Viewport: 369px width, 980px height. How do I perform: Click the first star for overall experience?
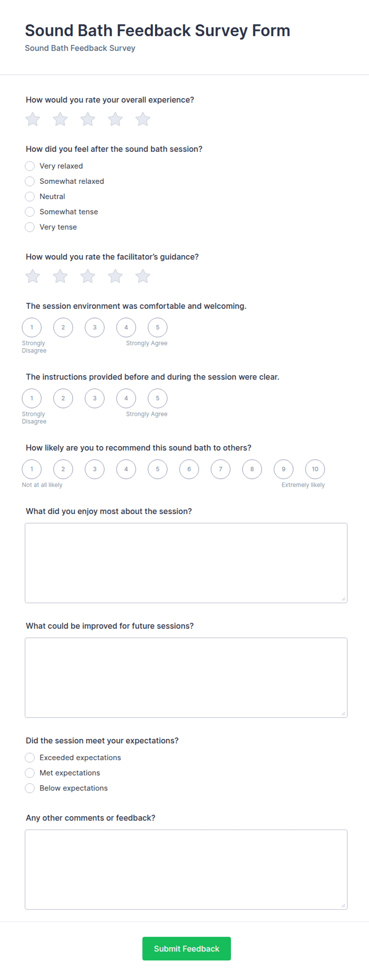[x=33, y=119]
